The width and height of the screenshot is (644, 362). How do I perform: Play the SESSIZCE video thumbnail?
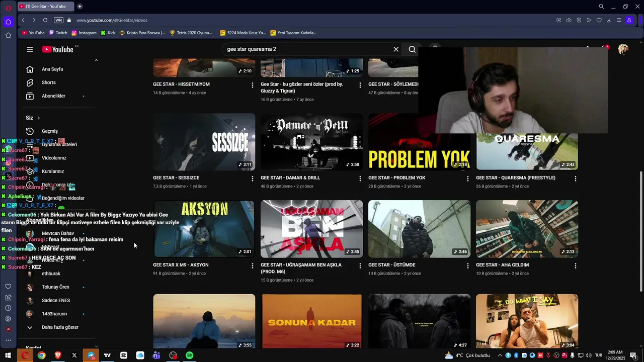[x=204, y=142]
